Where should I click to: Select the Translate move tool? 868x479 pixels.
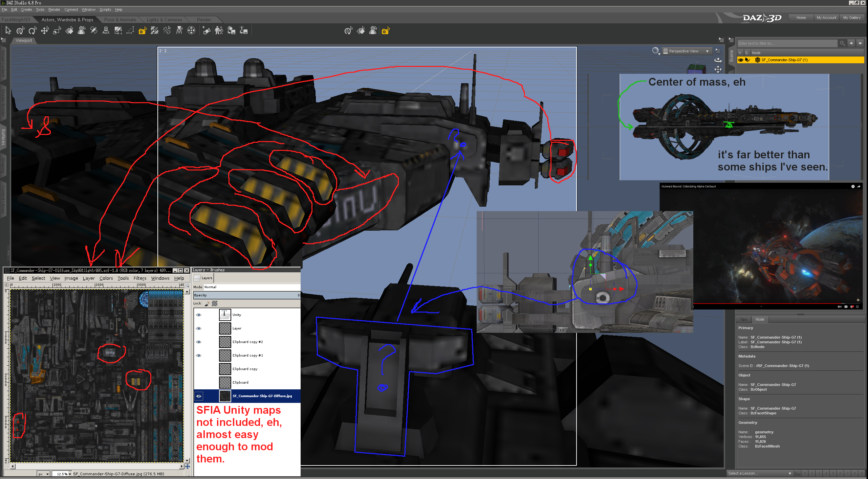(45, 31)
